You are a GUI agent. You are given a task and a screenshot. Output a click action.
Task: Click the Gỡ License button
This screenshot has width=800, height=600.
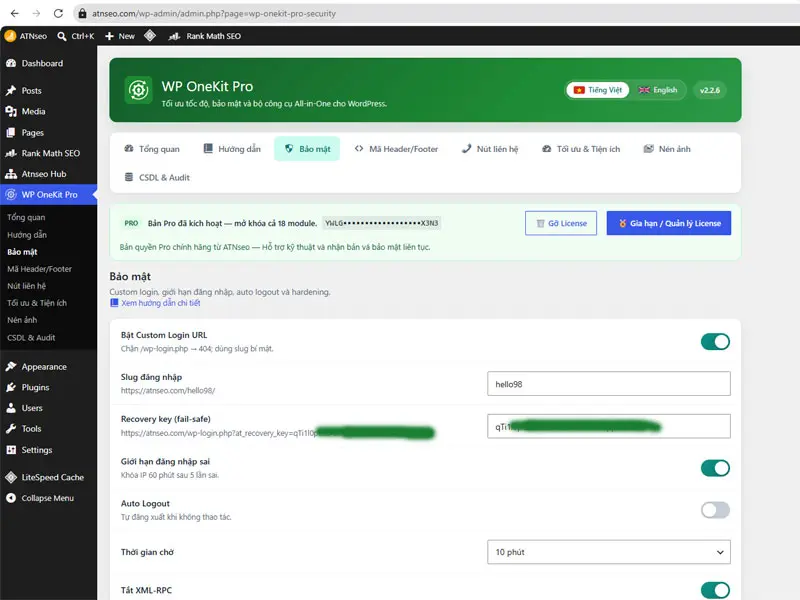[561, 223]
